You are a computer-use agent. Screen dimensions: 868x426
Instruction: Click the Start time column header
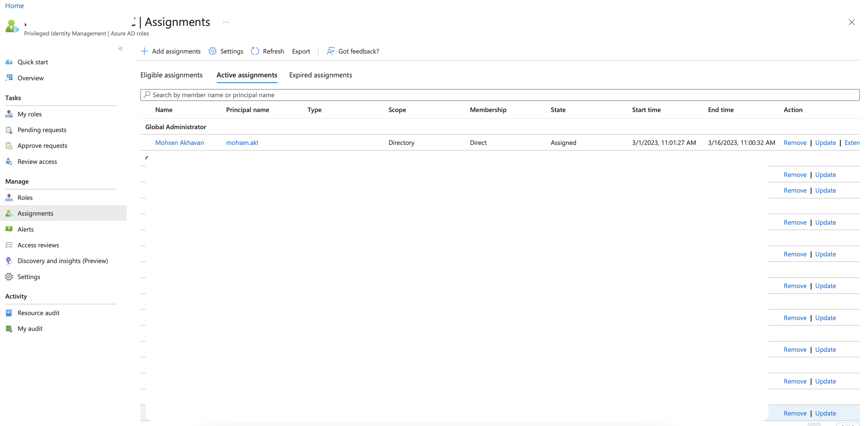(646, 110)
